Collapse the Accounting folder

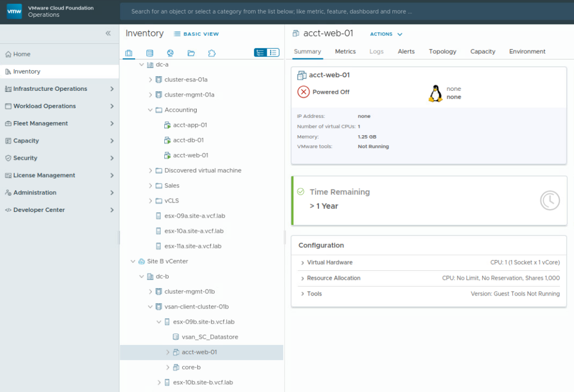tap(150, 110)
